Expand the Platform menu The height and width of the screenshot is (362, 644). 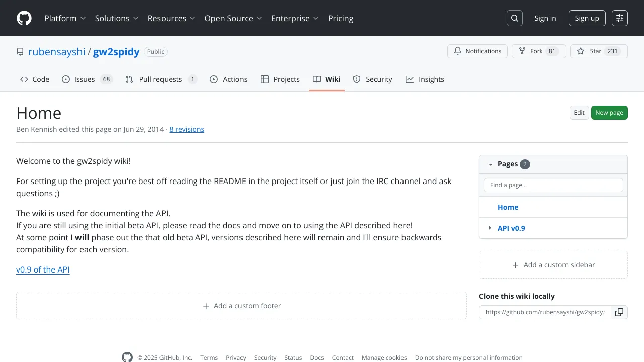(x=65, y=18)
